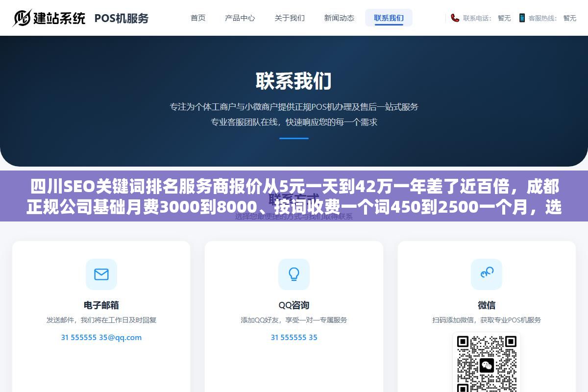Click the mobile hotline icon

tap(522, 18)
